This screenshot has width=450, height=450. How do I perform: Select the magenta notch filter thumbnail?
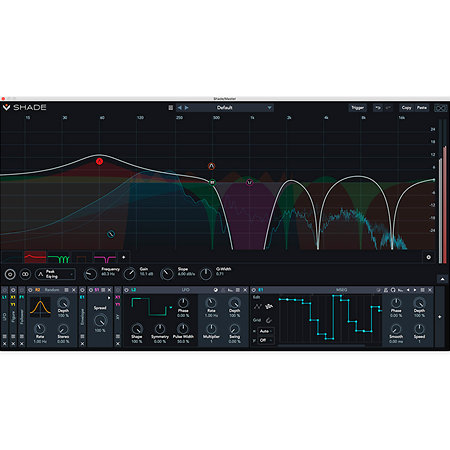(105, 257)
